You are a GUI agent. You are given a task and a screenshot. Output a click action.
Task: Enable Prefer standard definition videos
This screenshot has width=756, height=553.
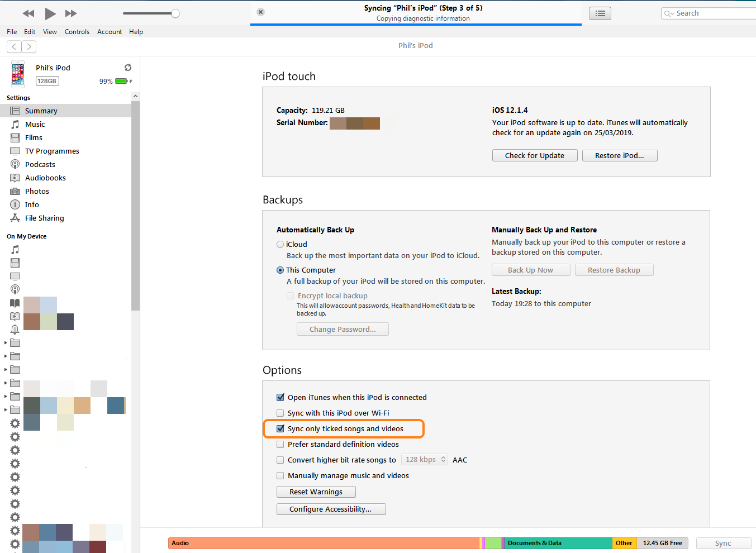(x=280, y=444)
